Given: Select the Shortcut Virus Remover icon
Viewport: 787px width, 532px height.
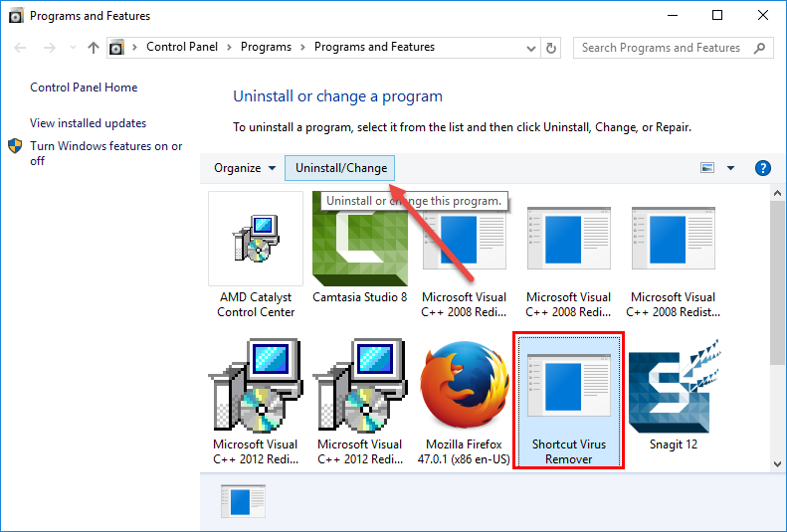Looking at the screenshot, I should [569, 386].
